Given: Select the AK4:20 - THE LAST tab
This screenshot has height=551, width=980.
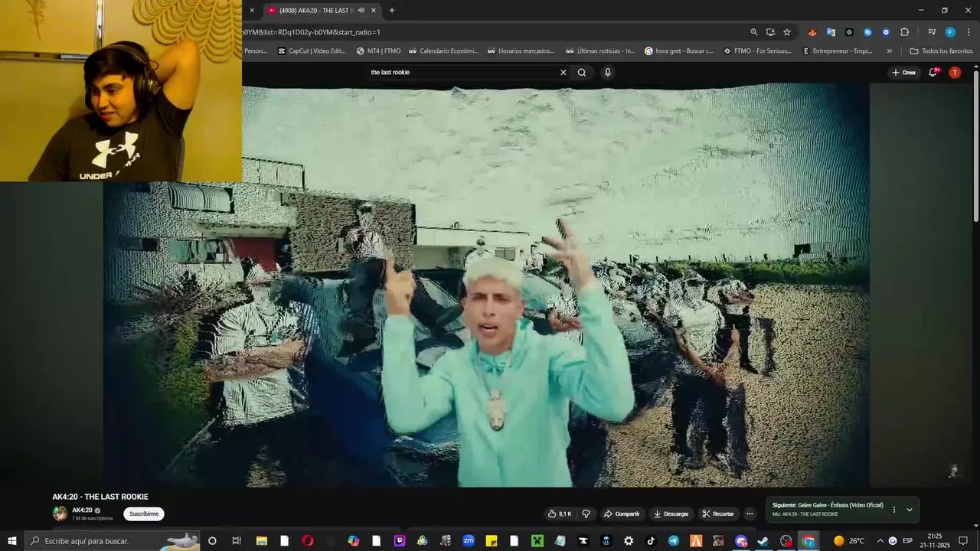Looking at the screenshot, I should pyautogui.click(x=322, y=11).
